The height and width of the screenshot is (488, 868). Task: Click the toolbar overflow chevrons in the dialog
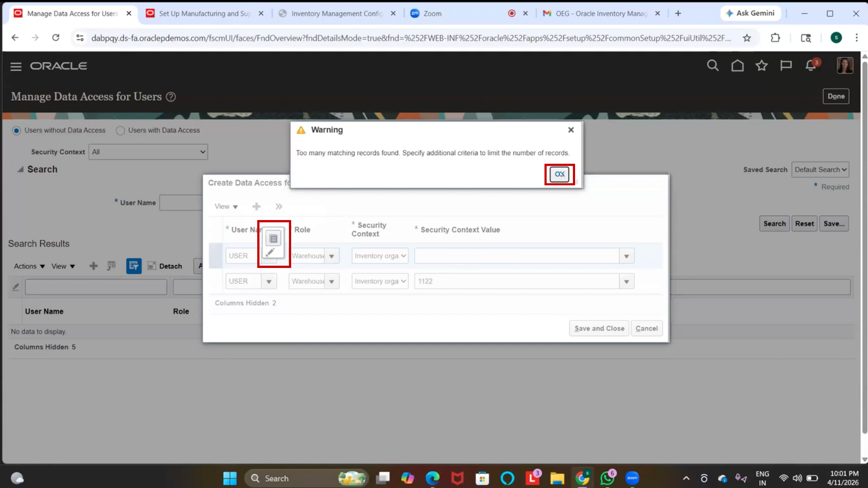[x=279, y=206]
